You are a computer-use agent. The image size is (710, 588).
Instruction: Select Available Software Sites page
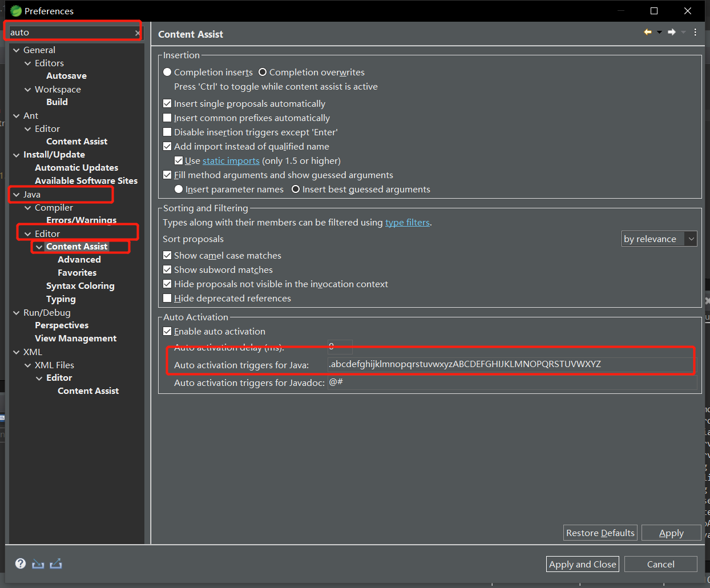pos(86,180)
